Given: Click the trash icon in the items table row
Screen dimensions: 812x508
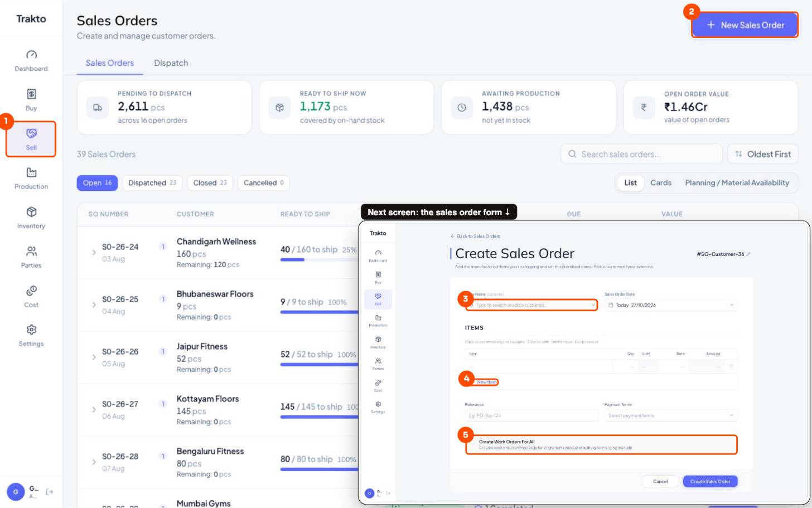Looking at the screenshot, I should [731, 367].
